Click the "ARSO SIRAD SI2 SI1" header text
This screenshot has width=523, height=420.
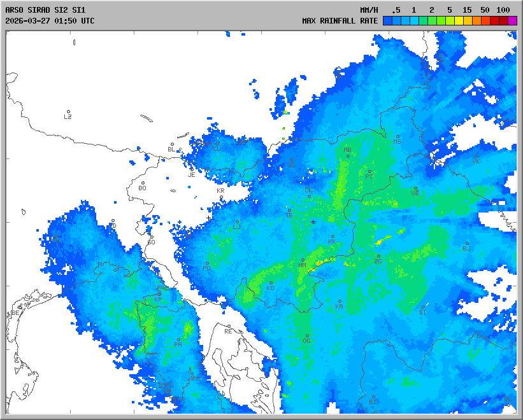[x=43, y=10]
